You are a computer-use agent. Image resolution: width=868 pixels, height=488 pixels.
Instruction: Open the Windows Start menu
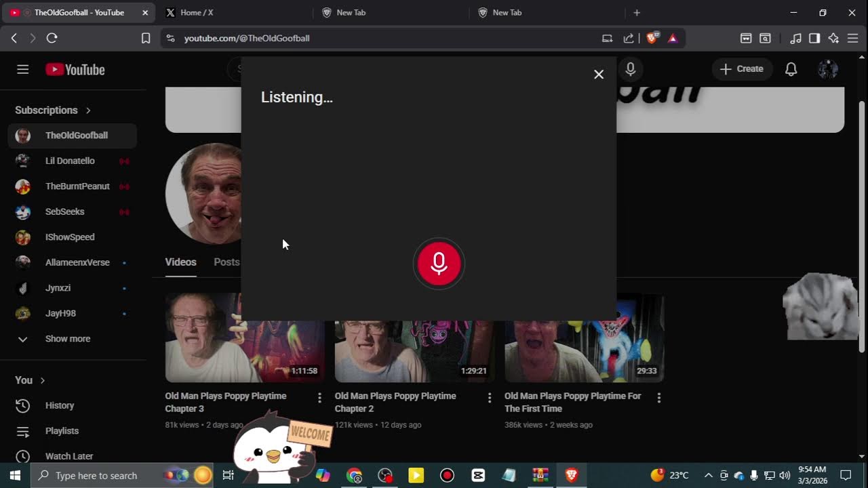[x=15, y=475]
